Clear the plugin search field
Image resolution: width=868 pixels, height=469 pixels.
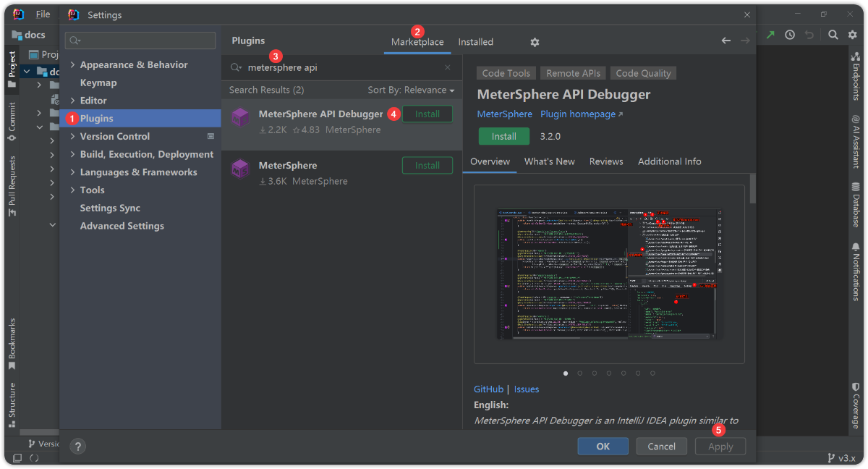pyautogui.click(x=447, y=67)
